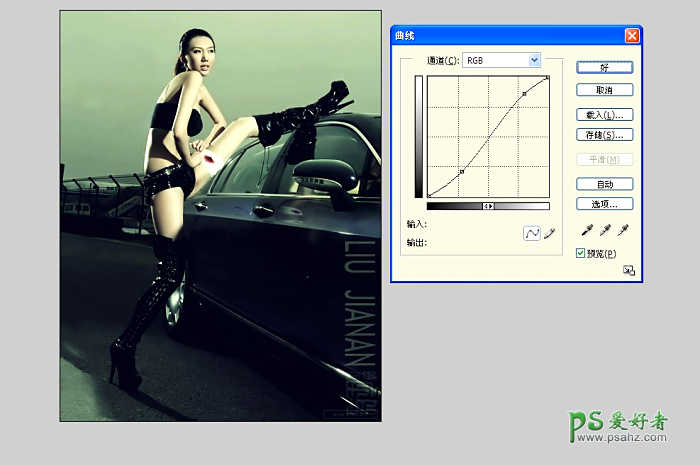Uncheck the 预览 (Preview) checkbox
The height and width of the screenshot is (465, 700).
click(581, 253)
